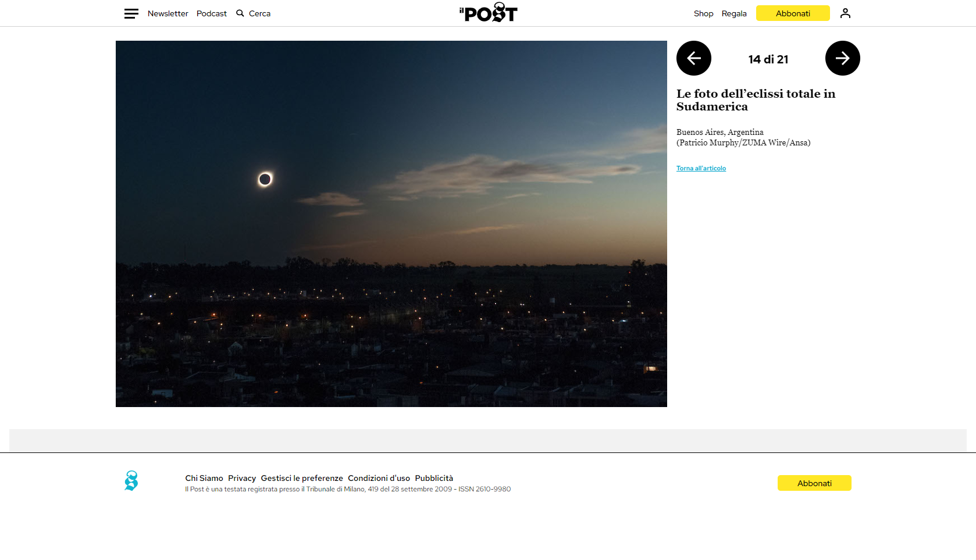
Task: Advance to next gallery photo
Action: tap(842, 58)
